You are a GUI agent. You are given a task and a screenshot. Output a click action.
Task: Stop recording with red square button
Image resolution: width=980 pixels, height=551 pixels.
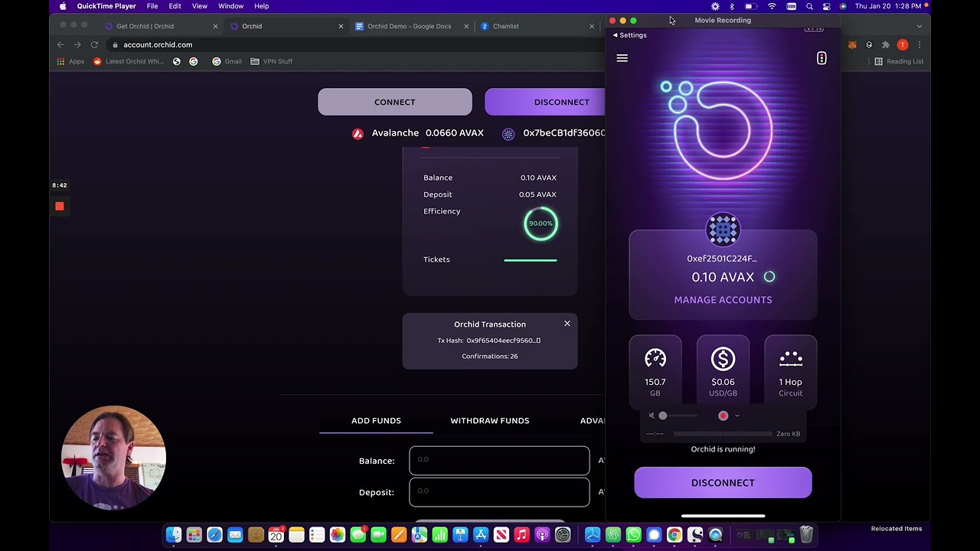coord(60,206)
